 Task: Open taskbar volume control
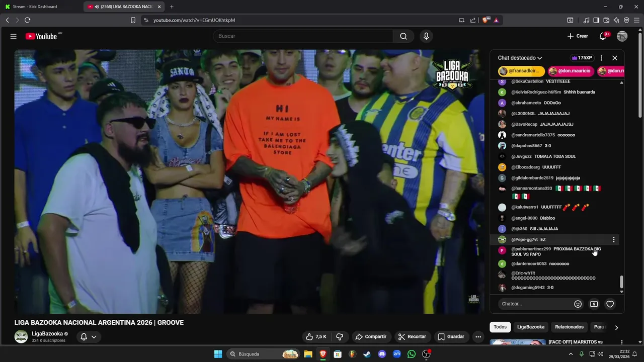pyautogui.click(x=600, y=354)
